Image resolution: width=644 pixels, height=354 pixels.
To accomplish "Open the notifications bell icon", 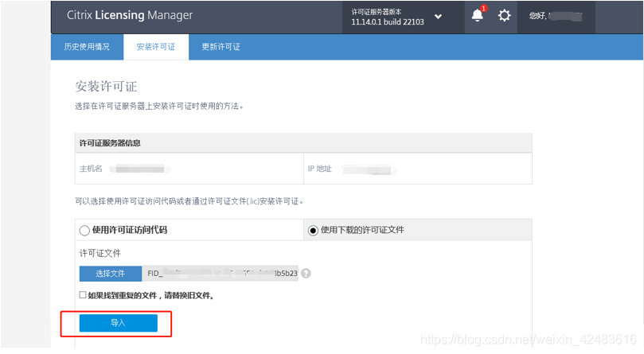I will pos(477,16).
